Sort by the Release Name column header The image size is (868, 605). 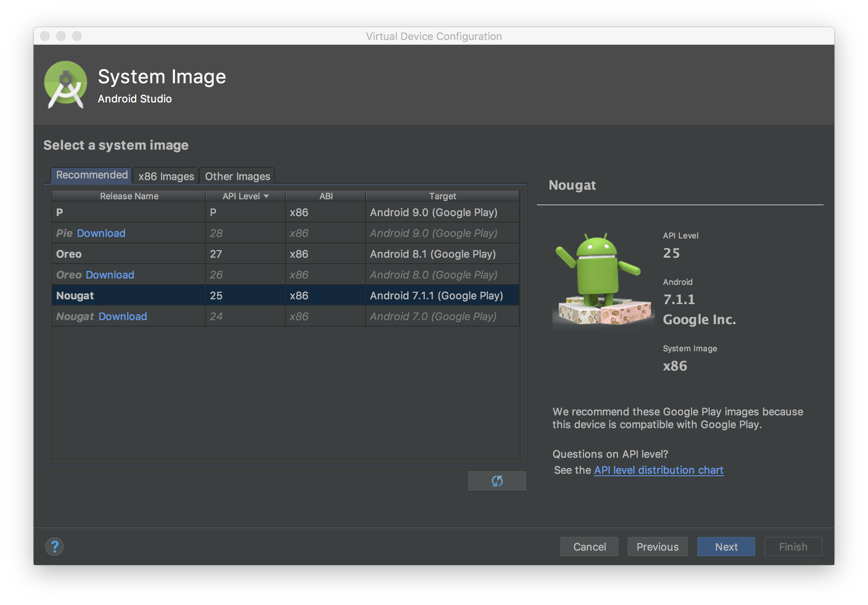point(129,196)
